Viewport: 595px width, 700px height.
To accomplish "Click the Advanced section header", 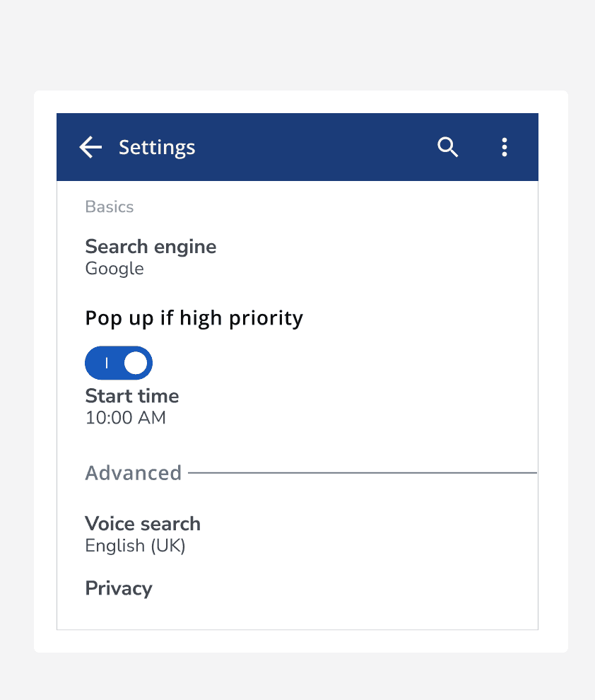I will point(134,472).
